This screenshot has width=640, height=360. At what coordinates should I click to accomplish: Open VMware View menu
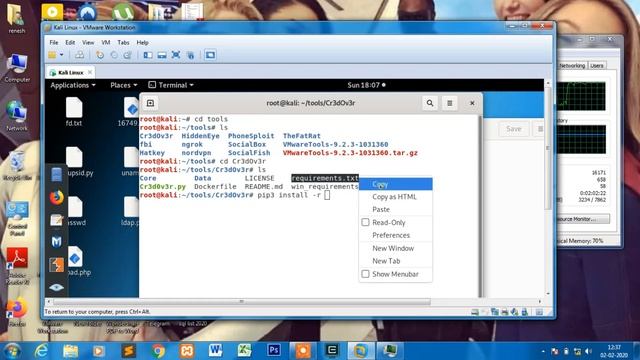tap(88, 42)
